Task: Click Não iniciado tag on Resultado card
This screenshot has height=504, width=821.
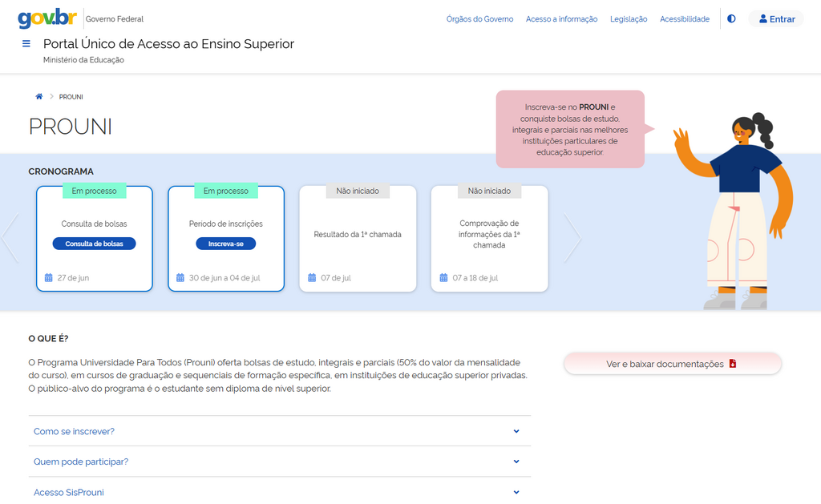Action: point(358,191)
